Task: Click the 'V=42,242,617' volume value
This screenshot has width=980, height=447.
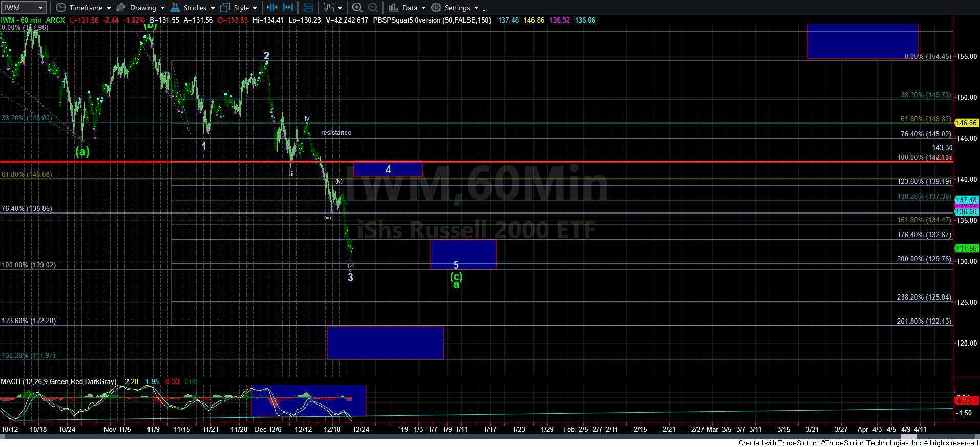Action: [x=347, y=20]
